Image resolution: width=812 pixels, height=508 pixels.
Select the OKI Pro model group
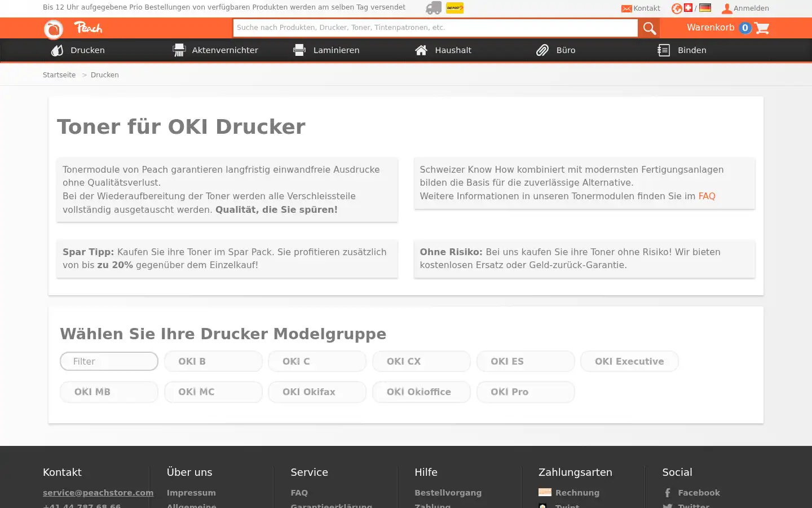[x=526, y=392]
